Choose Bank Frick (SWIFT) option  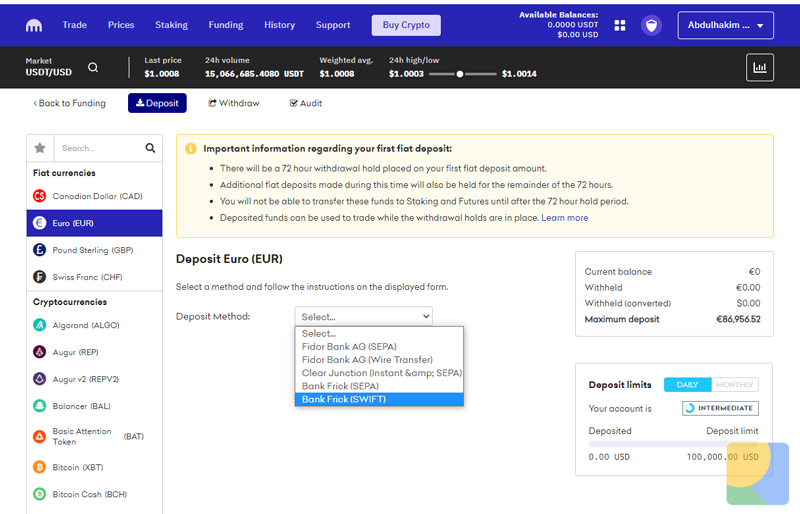379,399
